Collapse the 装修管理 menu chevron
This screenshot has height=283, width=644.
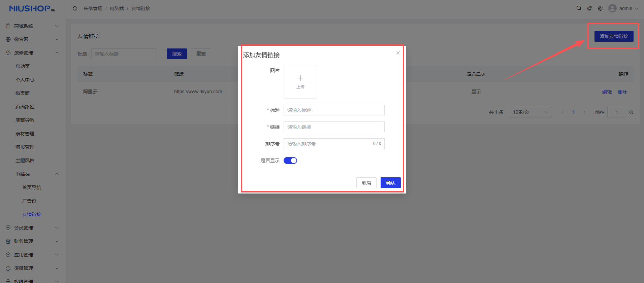(57, 53)
